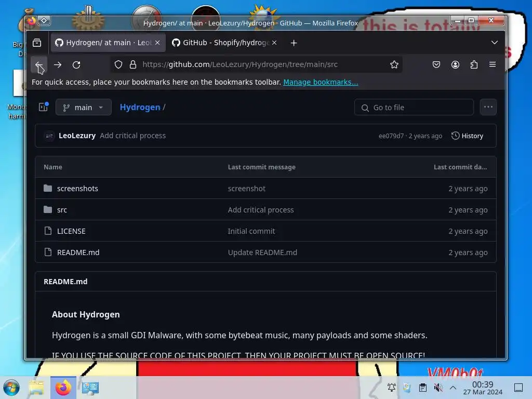Viewport: 532px width, 399px height.
Task: Open 'Initial commit' message
Action: (x=251, y=231)
